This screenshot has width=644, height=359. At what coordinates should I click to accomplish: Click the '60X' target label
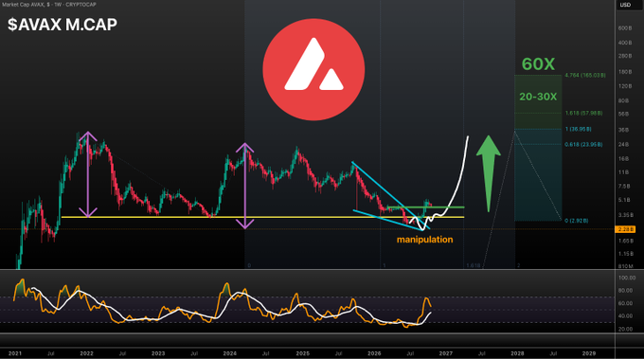pos(538,64)
